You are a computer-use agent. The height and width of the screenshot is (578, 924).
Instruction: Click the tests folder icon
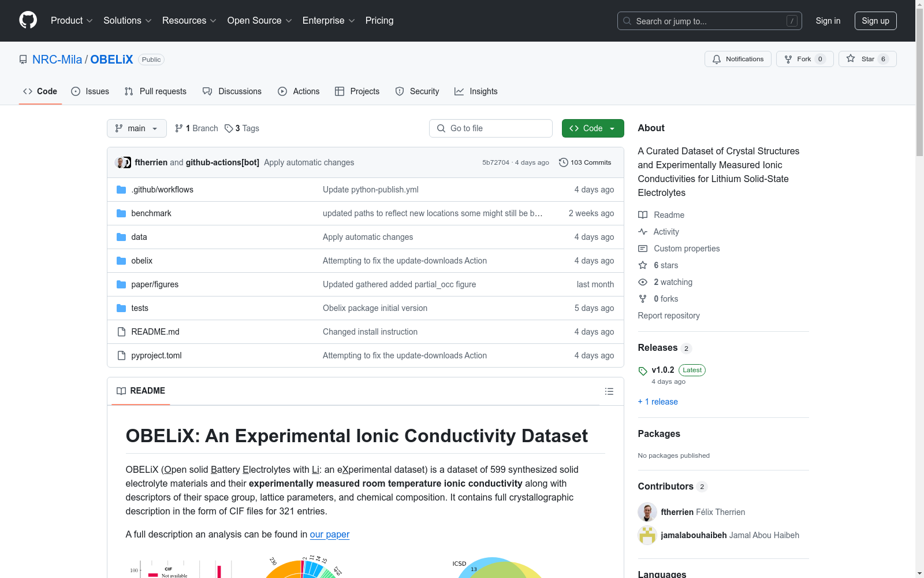click(121, 308)
